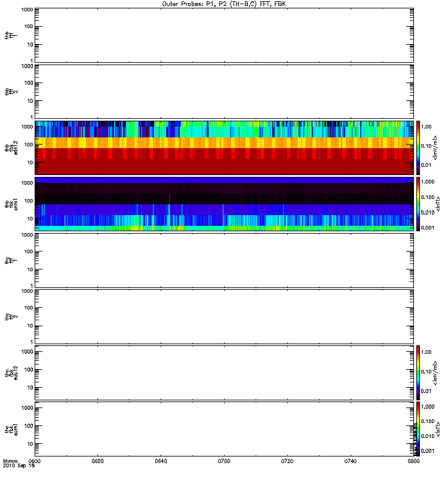
Task: Click the thc fbk scm1 color bar
Action: coord(418,429)
